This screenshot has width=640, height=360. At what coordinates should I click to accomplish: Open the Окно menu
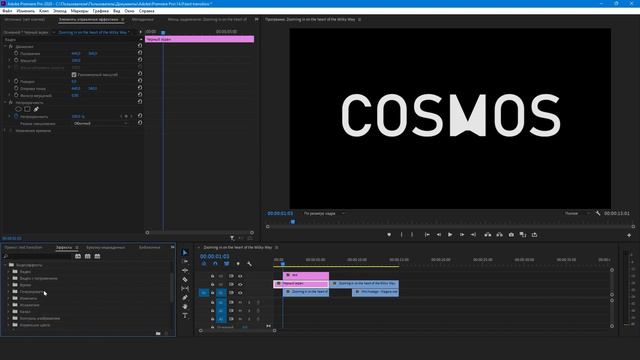[x=129, y=11]
